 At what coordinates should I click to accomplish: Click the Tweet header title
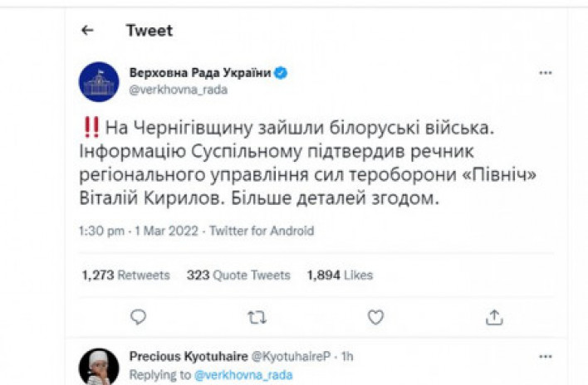click(148, 31)
